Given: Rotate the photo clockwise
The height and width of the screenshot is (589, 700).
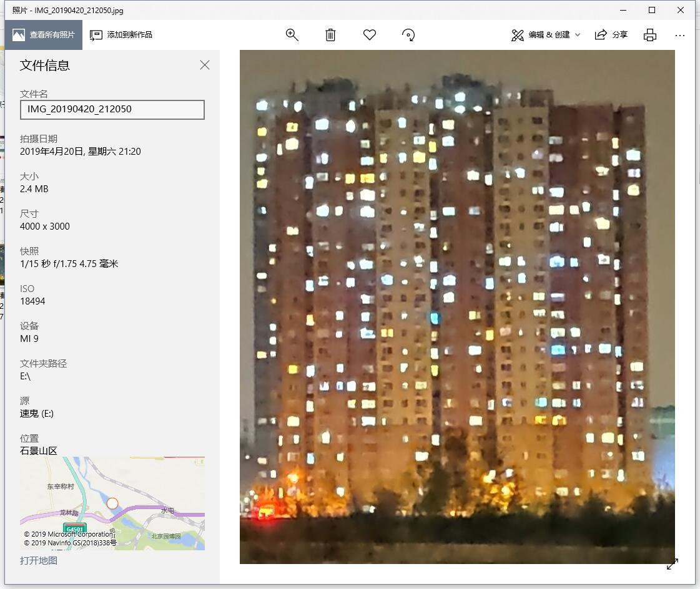Looking at the screenshot, I should [408, 35].
